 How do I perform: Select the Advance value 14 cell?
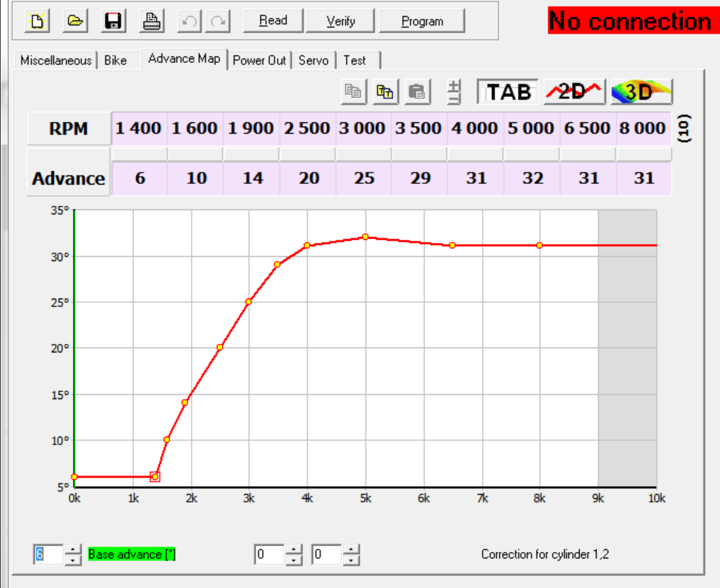point(251,178)
